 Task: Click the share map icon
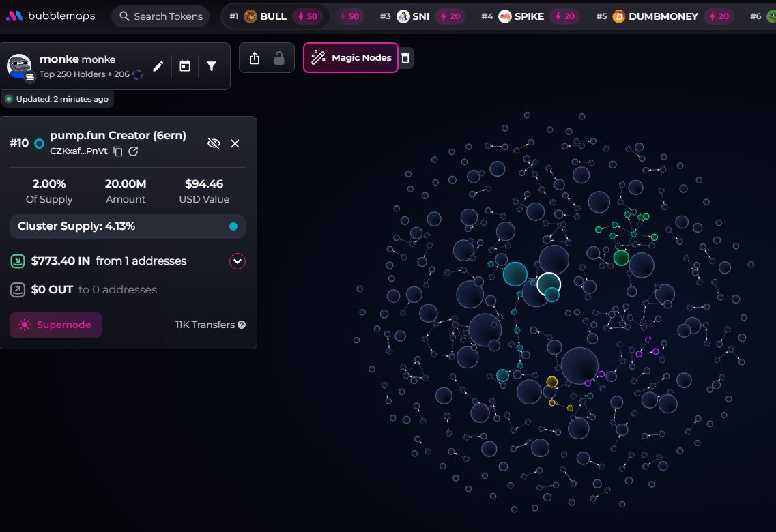point(255,59)
